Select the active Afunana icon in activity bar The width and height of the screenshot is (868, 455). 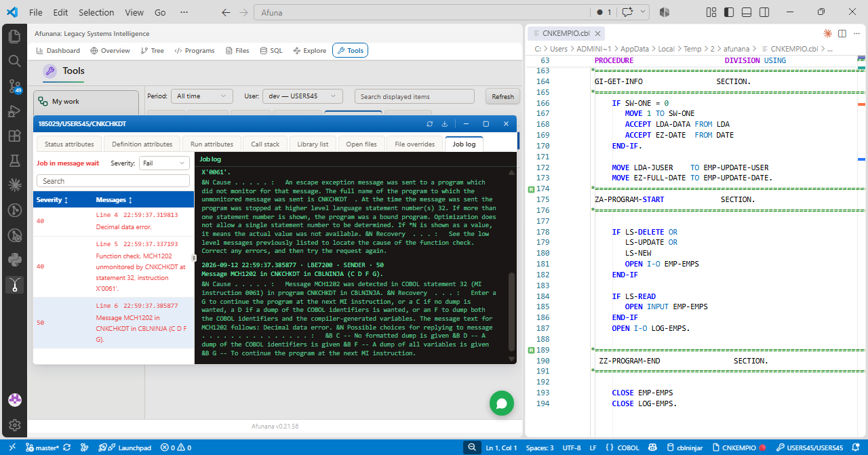tap(14, 284)
